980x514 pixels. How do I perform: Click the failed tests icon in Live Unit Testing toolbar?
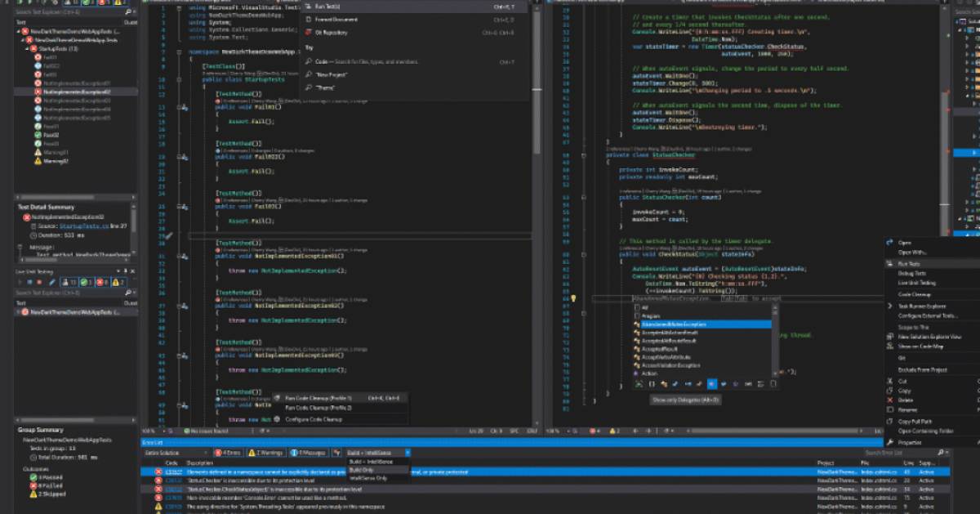click(x=98, y=282)
